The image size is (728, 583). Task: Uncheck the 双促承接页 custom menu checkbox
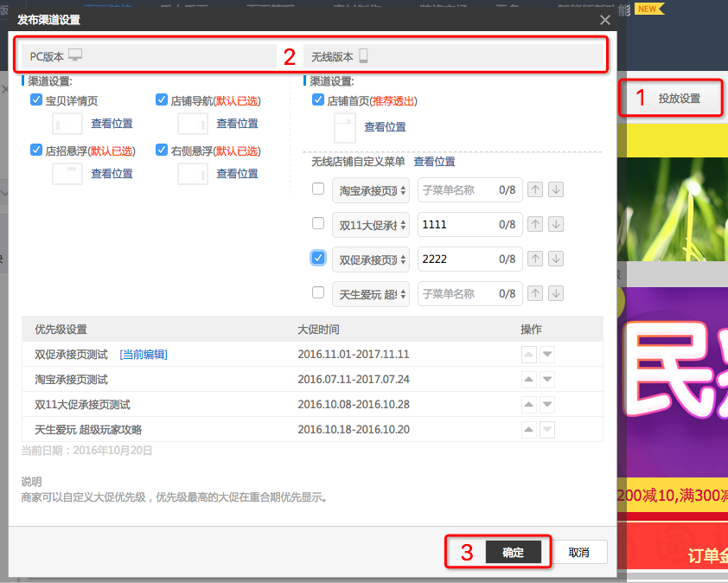tap(318, 258)
